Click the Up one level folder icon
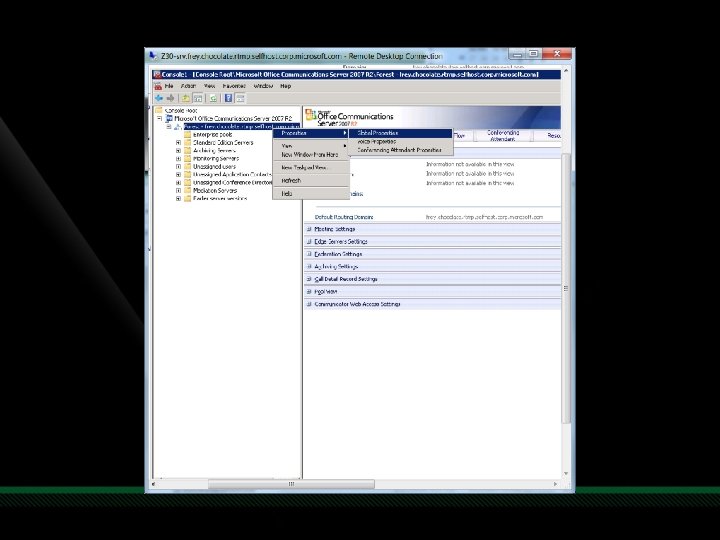Viewport: 720px width, 540px height. 185,98
